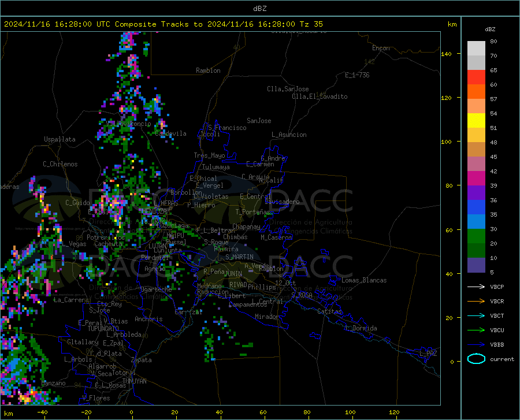The height and width of the screenshot is (420, 520).
Task: Click the 'Catitas' place label
Action: click(x=329, y=311)
